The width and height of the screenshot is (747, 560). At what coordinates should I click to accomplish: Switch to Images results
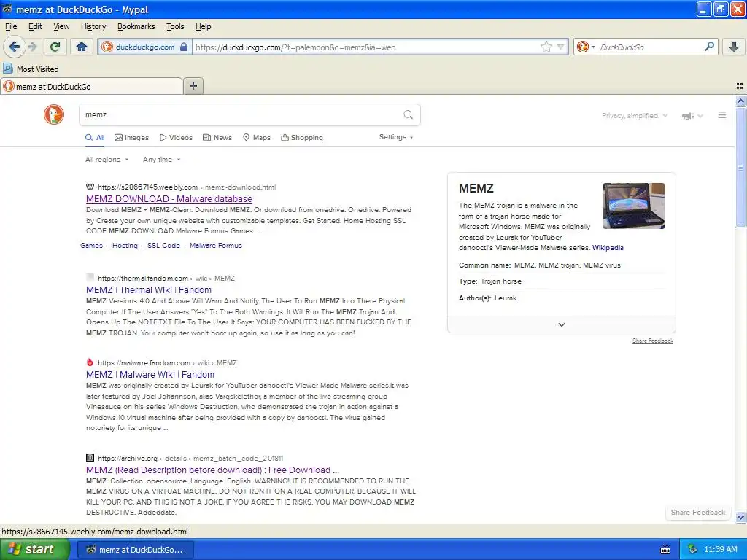pos(131,138)
